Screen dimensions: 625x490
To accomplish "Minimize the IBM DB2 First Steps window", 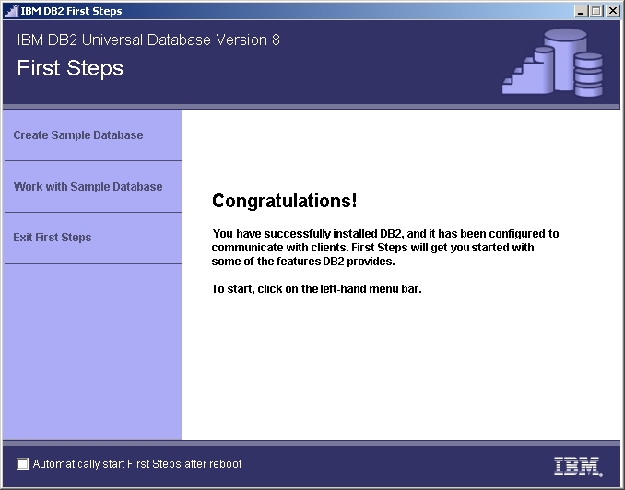I will click(581, 11).
